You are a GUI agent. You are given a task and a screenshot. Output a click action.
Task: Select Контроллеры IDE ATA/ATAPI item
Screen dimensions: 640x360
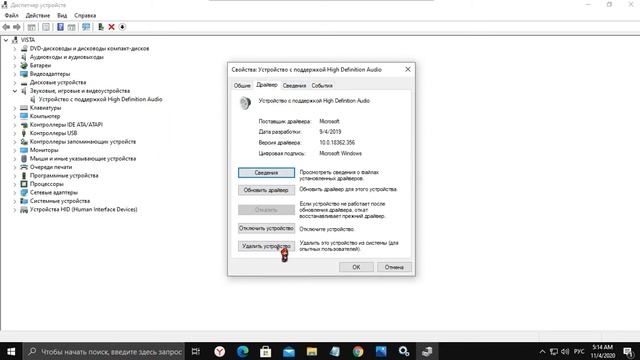(66, 124)
